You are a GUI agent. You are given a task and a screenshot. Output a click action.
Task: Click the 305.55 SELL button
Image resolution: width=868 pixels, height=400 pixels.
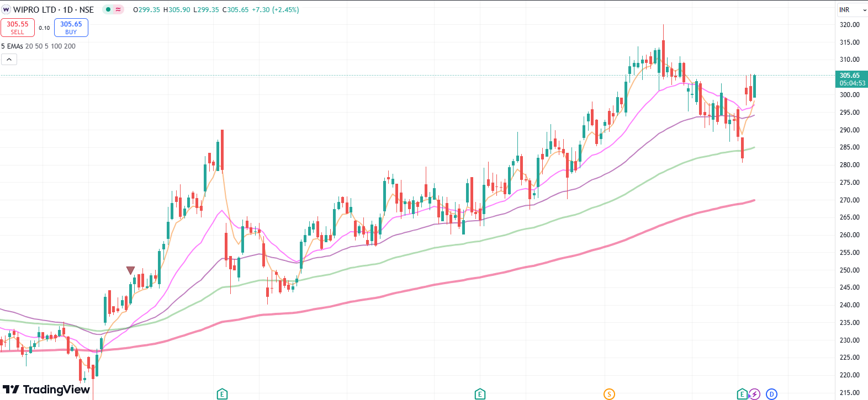click(18, 28)
